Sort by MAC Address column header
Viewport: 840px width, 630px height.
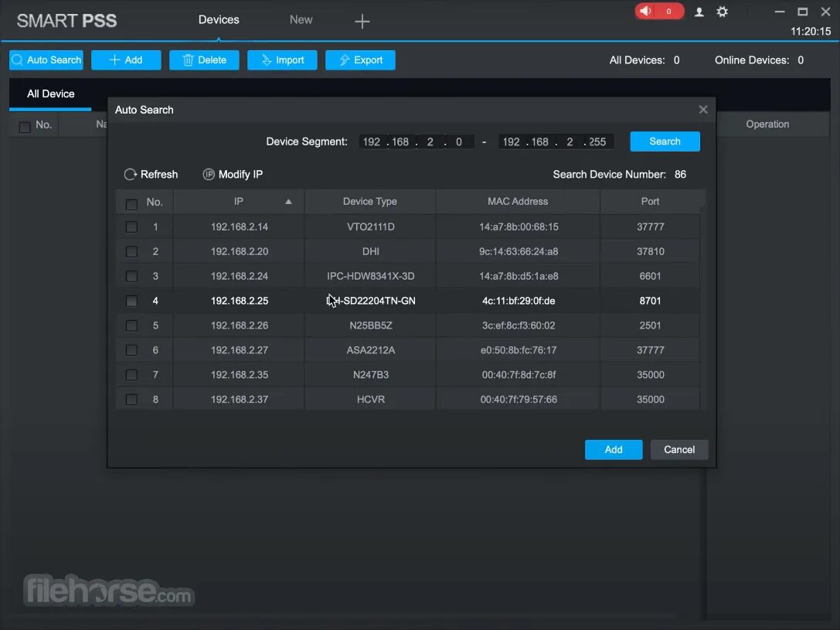518,202
